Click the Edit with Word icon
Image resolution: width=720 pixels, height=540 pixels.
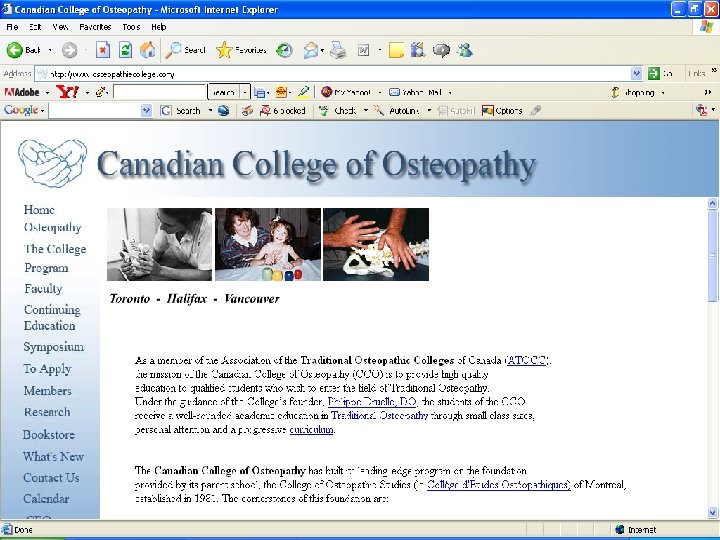point(363,50)
